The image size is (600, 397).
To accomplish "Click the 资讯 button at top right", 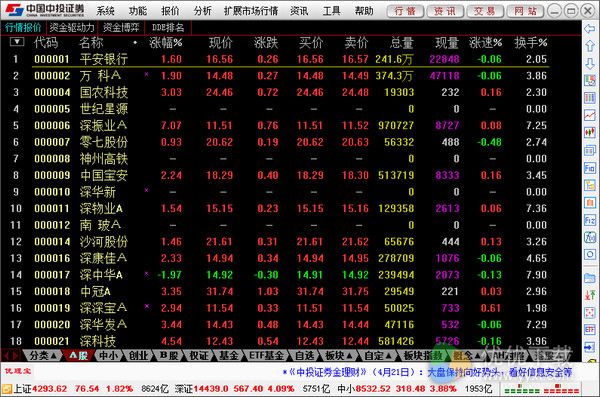I will click(x=445, y=11).
